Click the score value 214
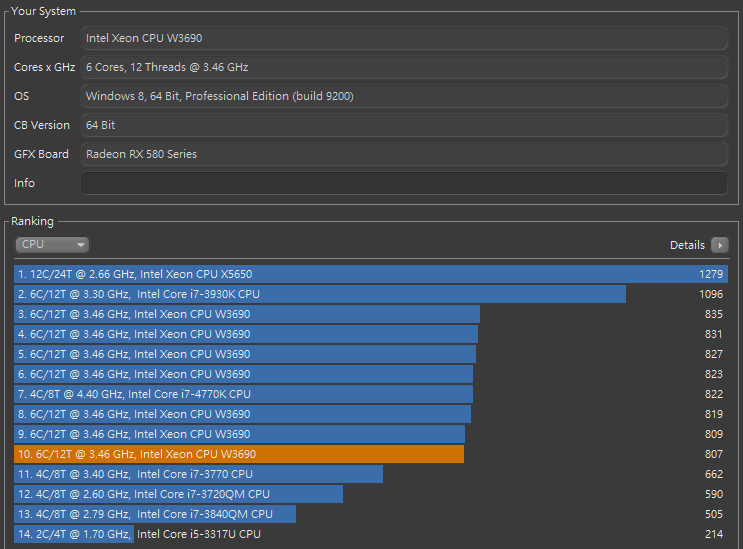The height and width of the screenshot is (549, 743). (x=714, y=534)
